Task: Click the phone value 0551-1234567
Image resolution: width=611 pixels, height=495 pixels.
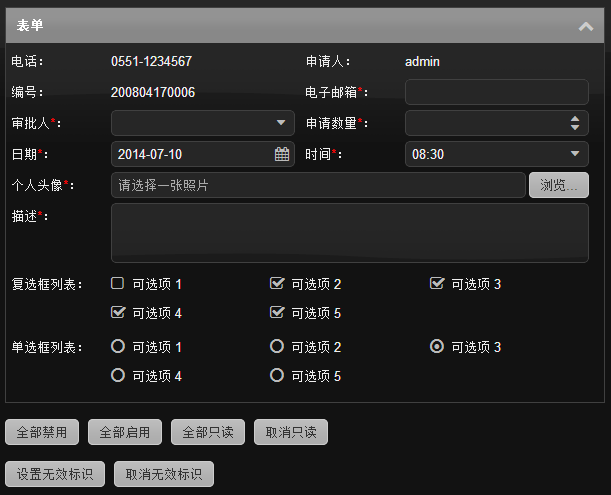Action: point(152,61)
